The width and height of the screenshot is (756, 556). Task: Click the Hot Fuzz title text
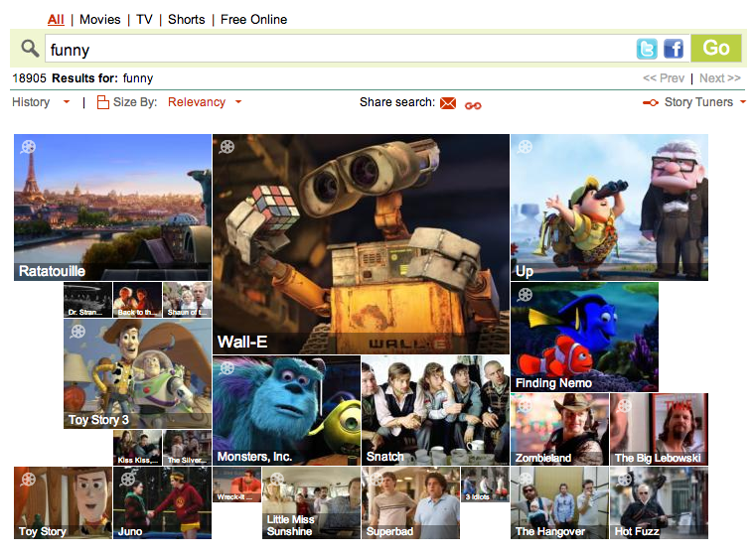tap(637, 531)
